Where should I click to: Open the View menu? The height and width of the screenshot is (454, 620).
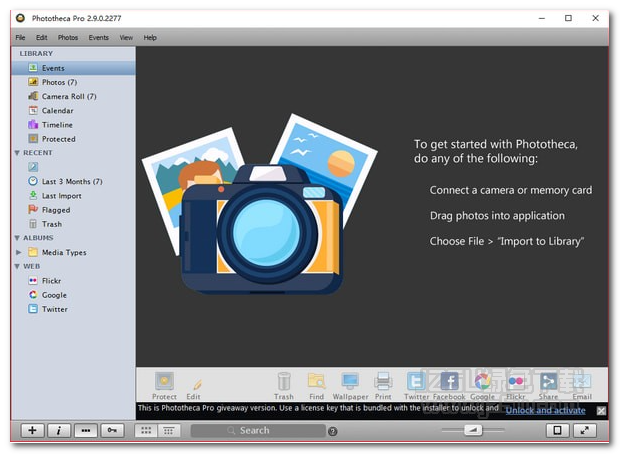pos(126,38)
